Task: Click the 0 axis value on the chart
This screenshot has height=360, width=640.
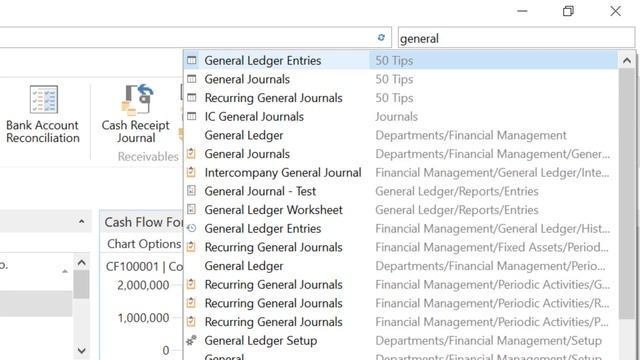Action: point(165,350)
